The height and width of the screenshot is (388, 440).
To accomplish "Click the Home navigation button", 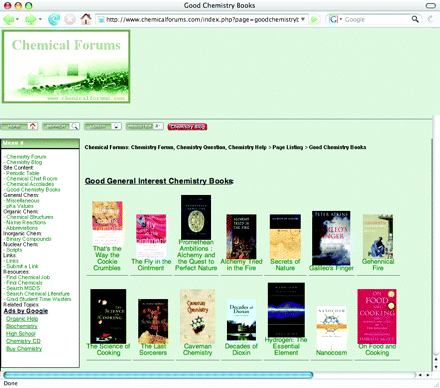I will point(19,126).
